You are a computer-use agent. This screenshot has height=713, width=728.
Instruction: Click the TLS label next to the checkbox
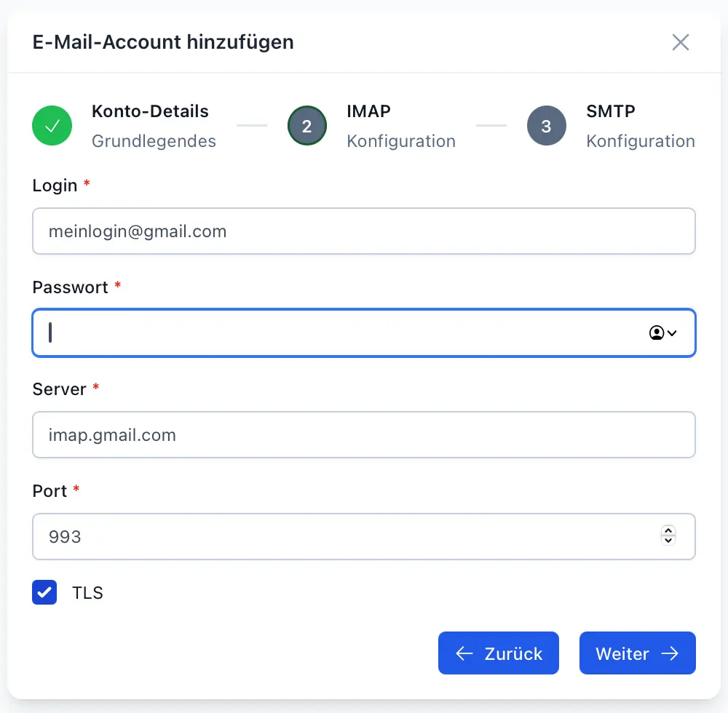[x=88, y=592]
